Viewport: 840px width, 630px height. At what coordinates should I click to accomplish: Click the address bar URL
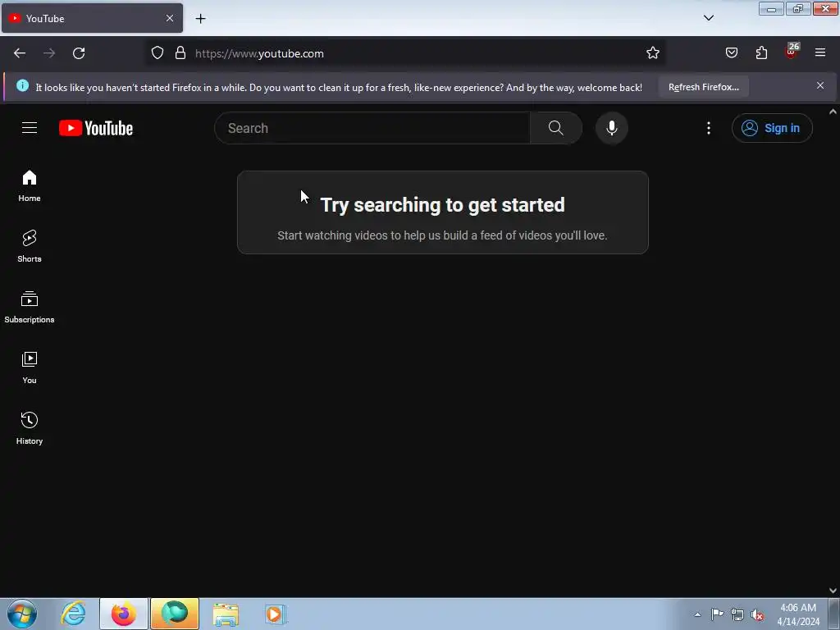click(x=259, y=53)
